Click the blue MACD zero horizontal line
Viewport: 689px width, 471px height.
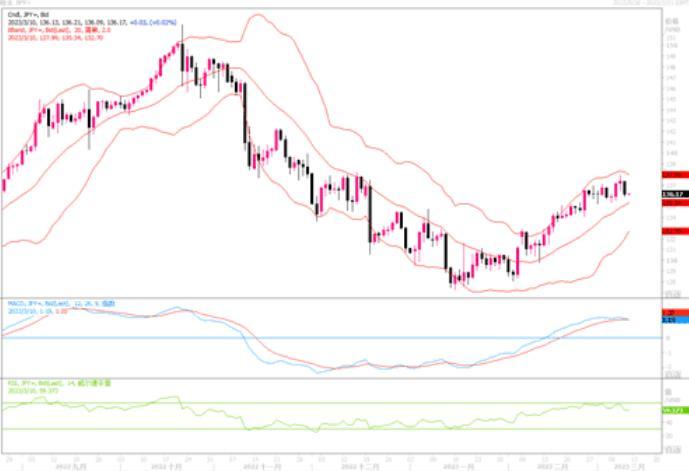tap(300, 337)
